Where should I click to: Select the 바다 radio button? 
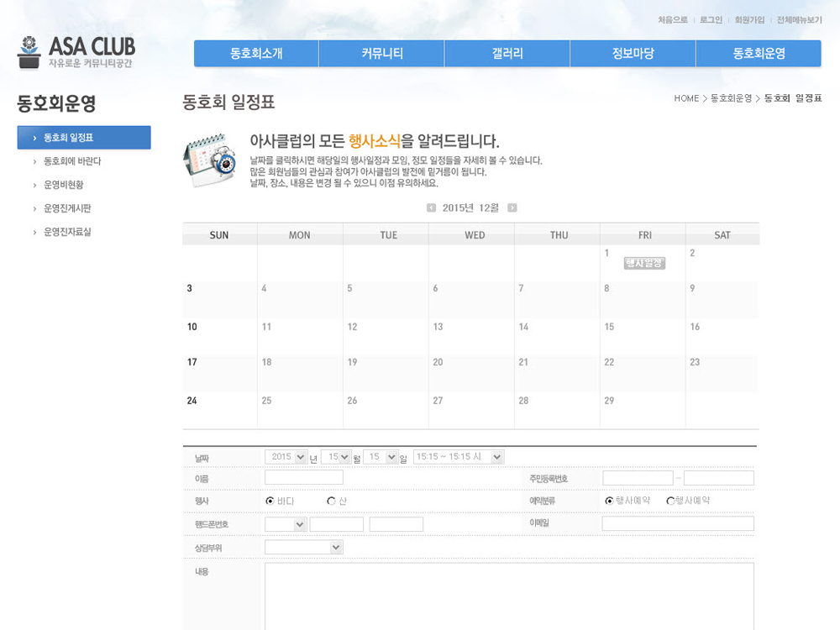(x=270, y=501)
